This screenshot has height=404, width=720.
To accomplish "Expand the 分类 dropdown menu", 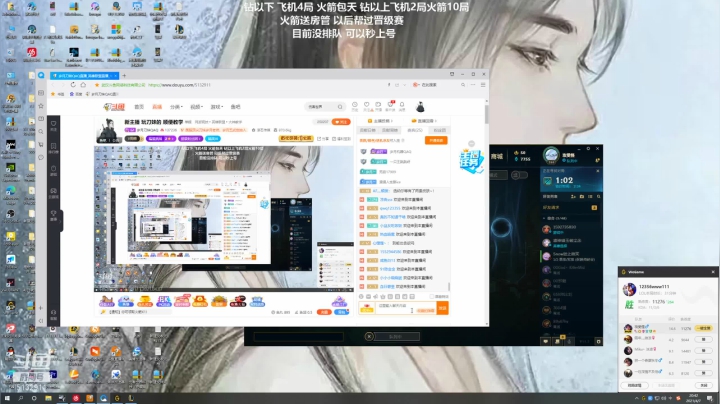I will (176, 107).
